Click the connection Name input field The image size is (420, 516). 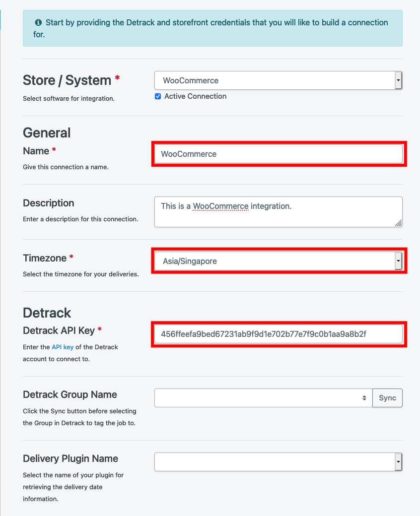pos(279,154)
